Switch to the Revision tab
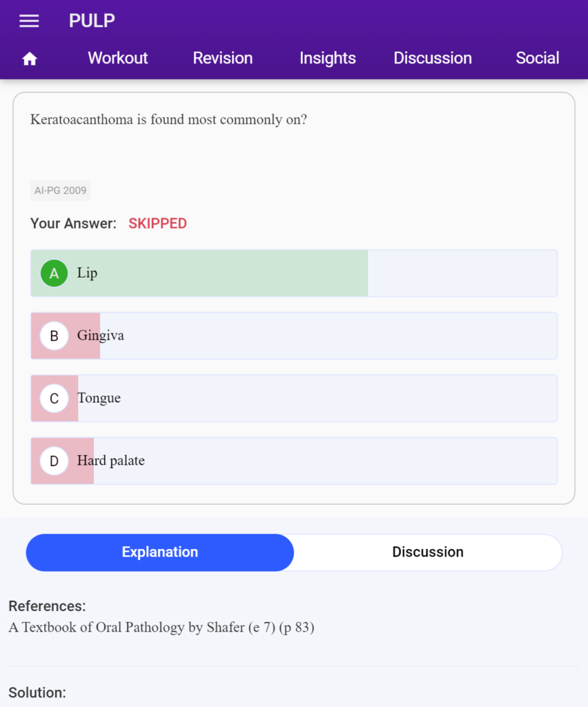Screen dimensions: 588x707 point(223,58)
